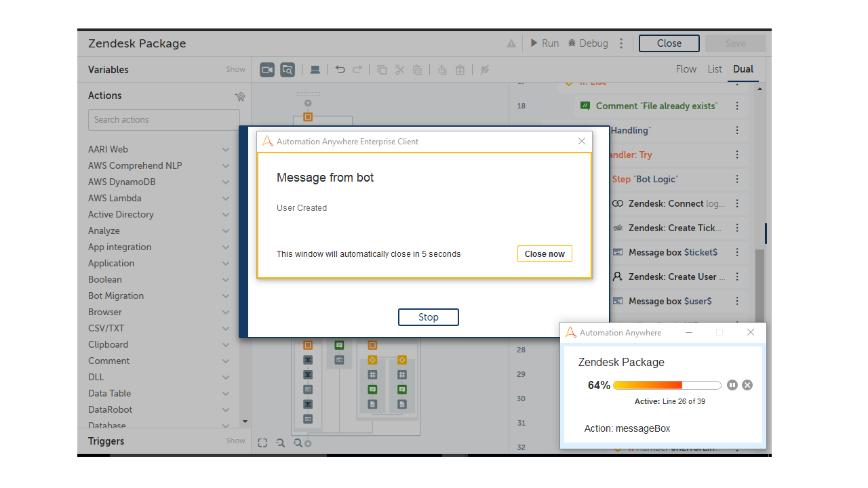
Task: Click the upload-to-shared-clipboard icon
Action: [443, 69]
